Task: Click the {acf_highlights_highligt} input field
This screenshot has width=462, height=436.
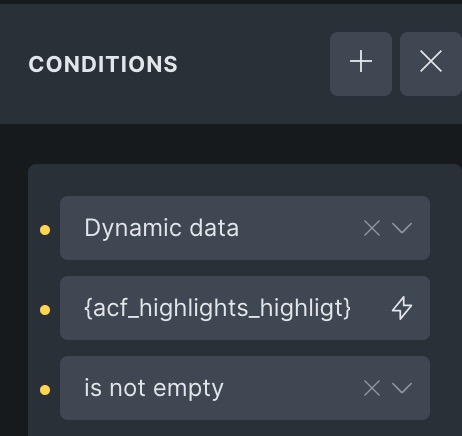Action: point(245,308)
